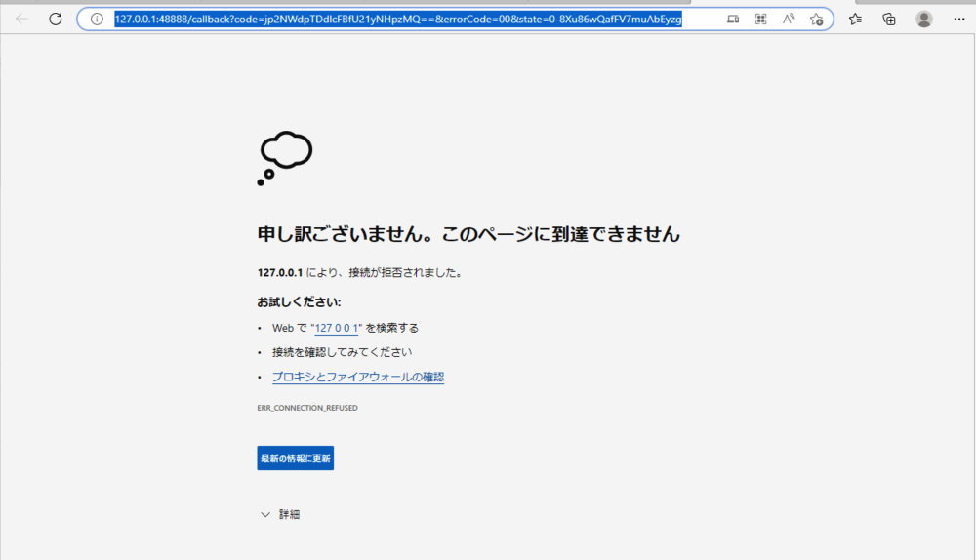This screenshot has width=976, height=560.
Task: Click the address bar URL field
Action: click(x=398, y=20)
